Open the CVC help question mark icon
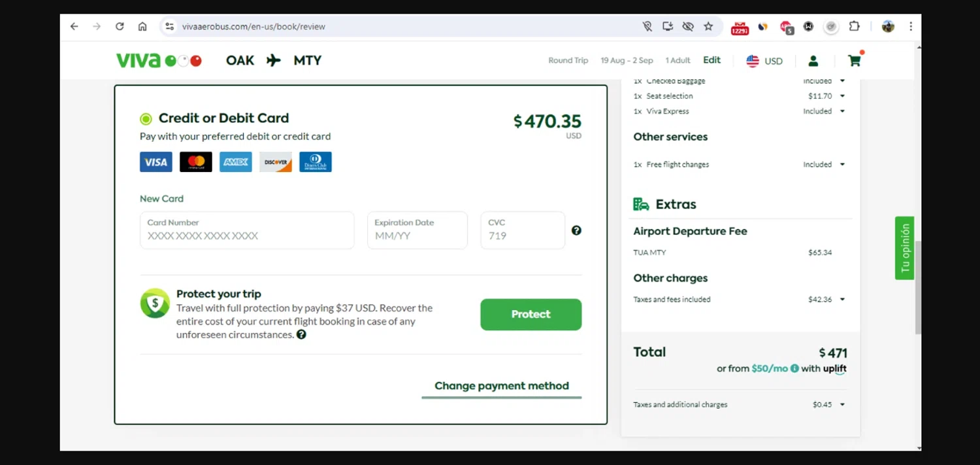This screenshot has width=980, height=465. pyautogui.click(x=576, y=230)
